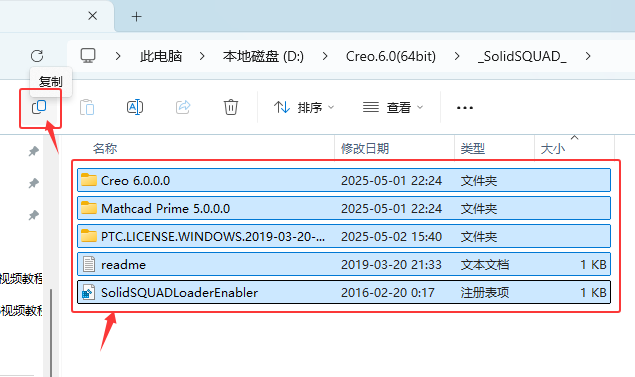Expand chevron after the monitor icon

118,56
